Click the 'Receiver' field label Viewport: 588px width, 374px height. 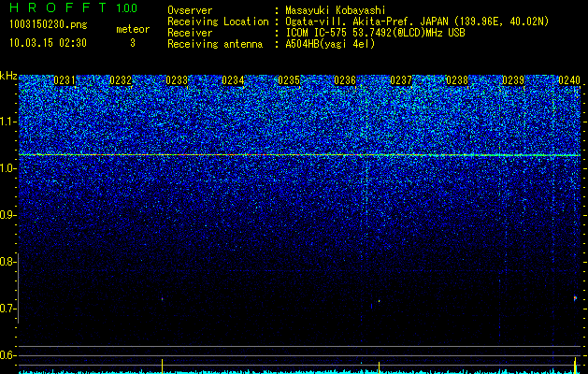pyautogui.click(x=190, y=33)
